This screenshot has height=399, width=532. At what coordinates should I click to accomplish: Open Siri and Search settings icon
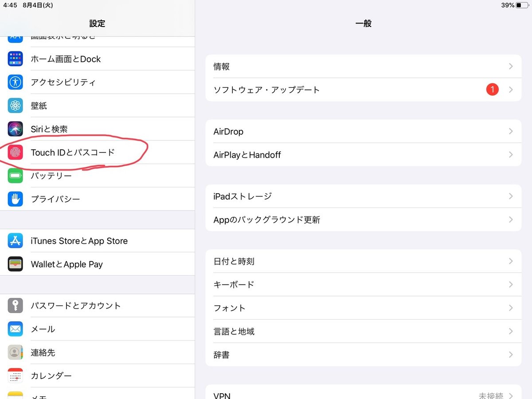click(15, 129)
